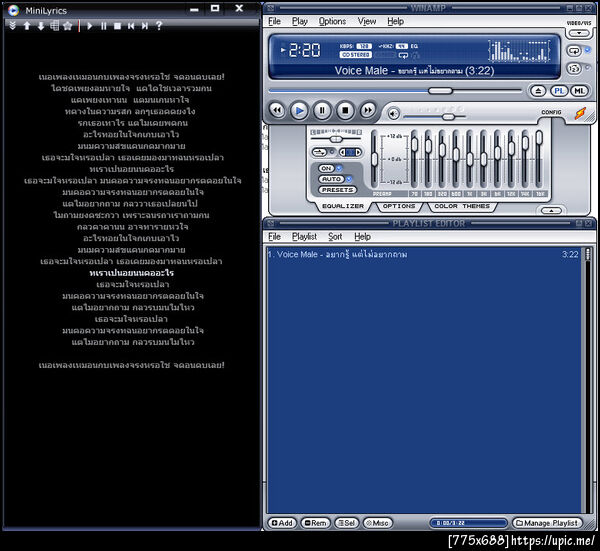Click Winamp lightning bolt icon
This screenshot has height=551, width=600.
click(580, 113)
